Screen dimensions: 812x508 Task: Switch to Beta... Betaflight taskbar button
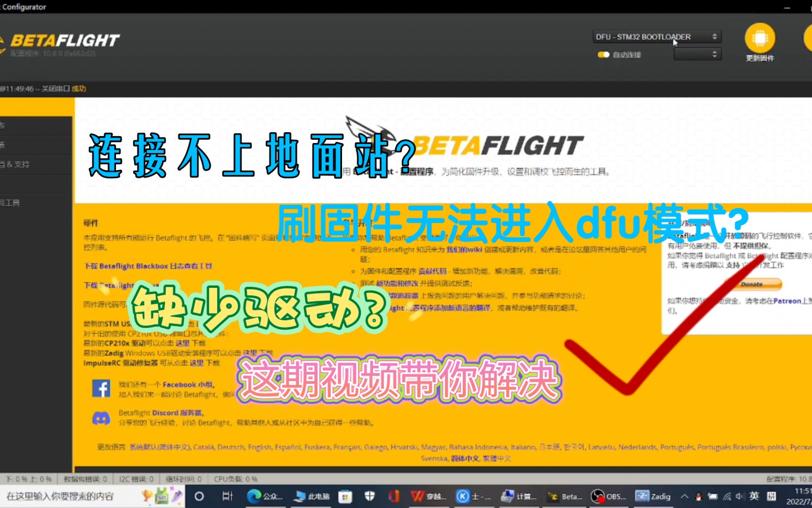564,496
